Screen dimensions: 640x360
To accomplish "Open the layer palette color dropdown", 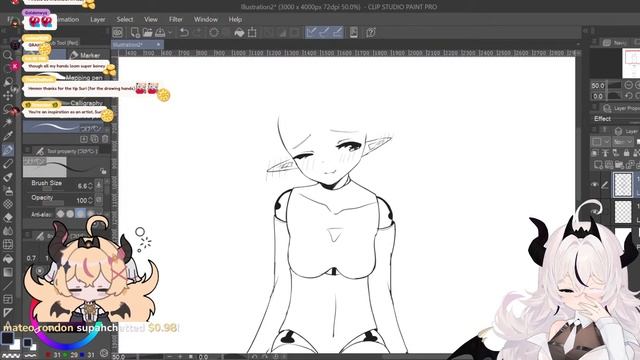I will pos(600,142).
